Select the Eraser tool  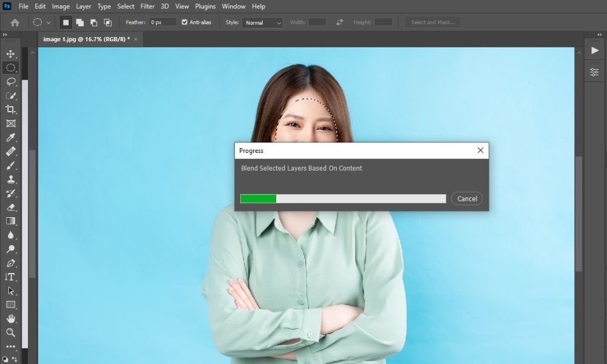(x=10, y=207)
